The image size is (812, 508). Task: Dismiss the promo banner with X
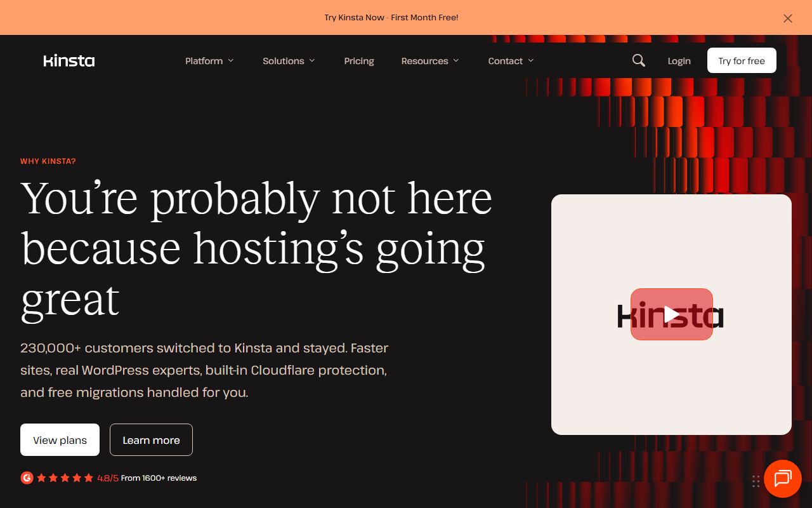click(x=788, y=18)
